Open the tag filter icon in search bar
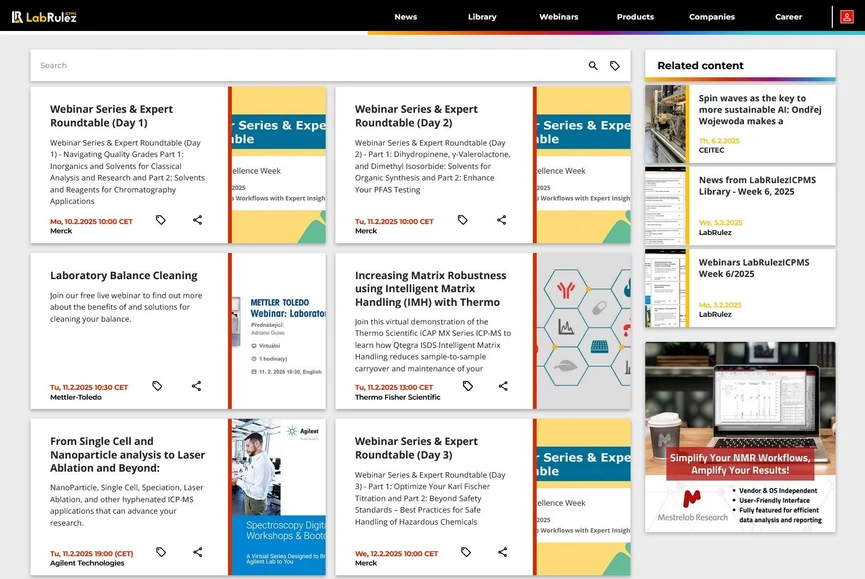 pos(615,66)
